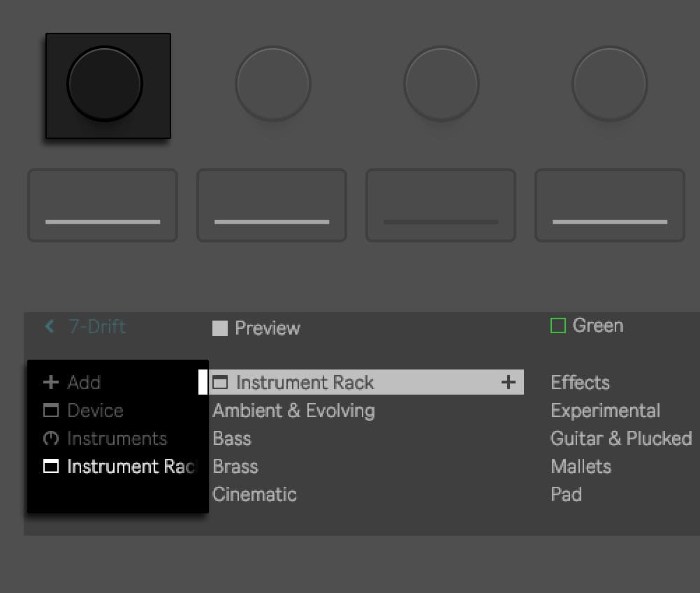Click the back chevron beside 7-Drift
The height and width of the screenshot is (593, 700).
tap(48, 326)
